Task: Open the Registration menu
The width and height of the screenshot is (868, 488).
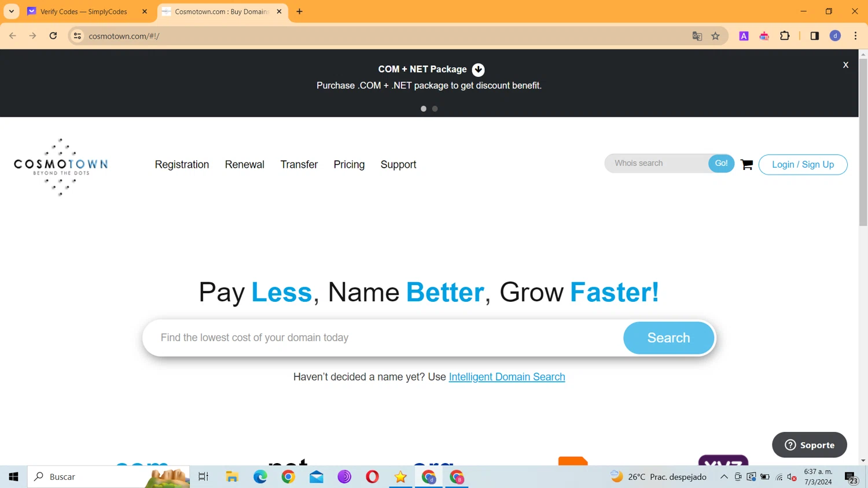Action: tap(182, 165)
